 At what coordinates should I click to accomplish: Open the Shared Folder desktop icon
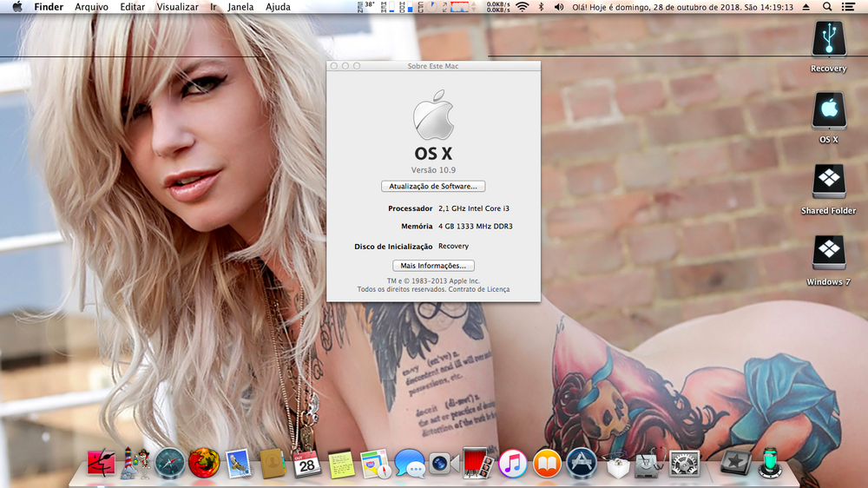coord(828,182)
